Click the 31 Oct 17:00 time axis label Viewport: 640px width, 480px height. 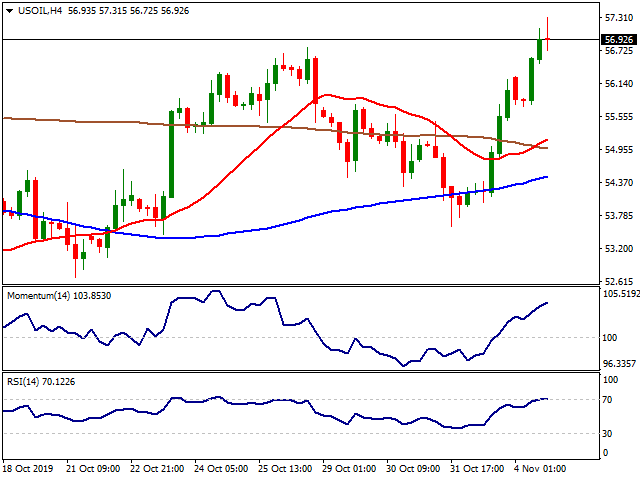477,469
